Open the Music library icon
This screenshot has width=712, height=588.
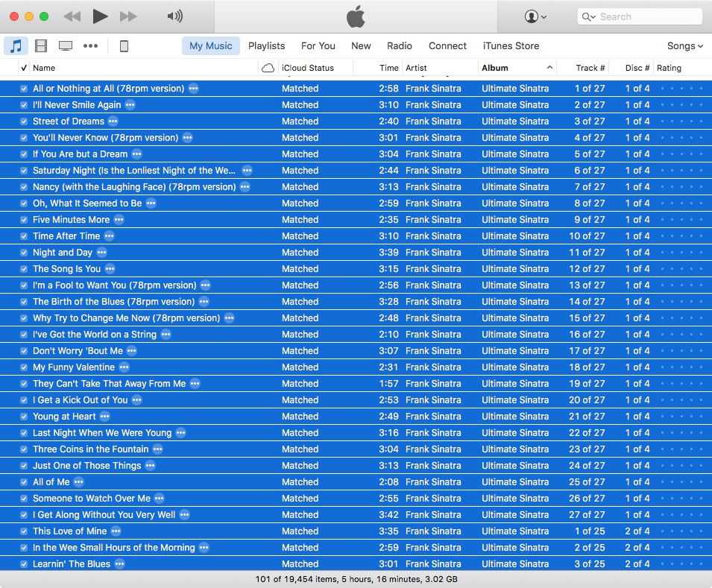click(x=16, y=46)
